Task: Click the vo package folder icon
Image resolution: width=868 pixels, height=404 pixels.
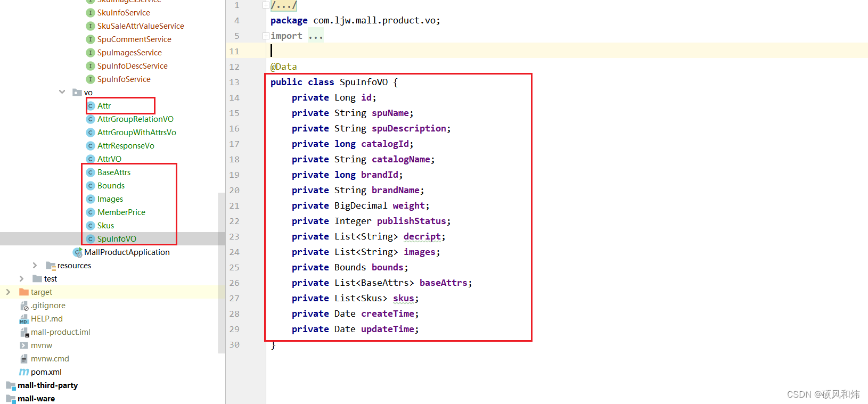Action: (77, 93)
